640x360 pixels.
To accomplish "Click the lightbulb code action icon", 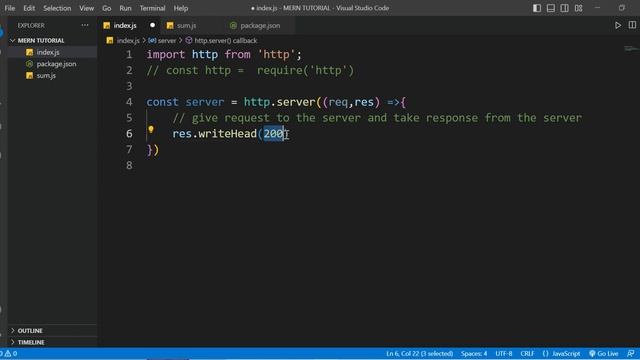I will click(x=151, y=129).
